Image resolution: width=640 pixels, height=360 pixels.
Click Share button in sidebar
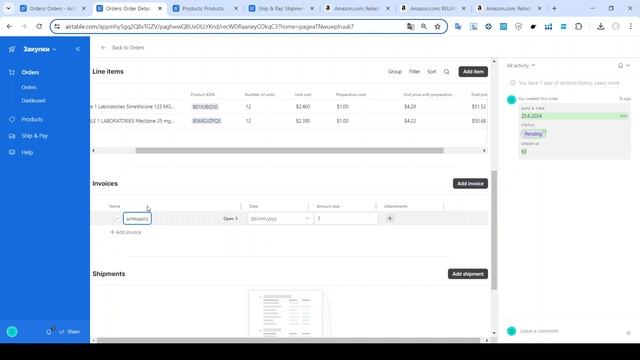tap(69, 331)
